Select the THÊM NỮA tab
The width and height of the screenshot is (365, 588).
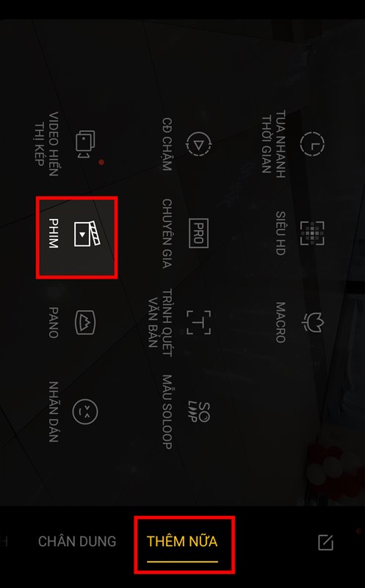pyautogui.click(x=182, y=541)
